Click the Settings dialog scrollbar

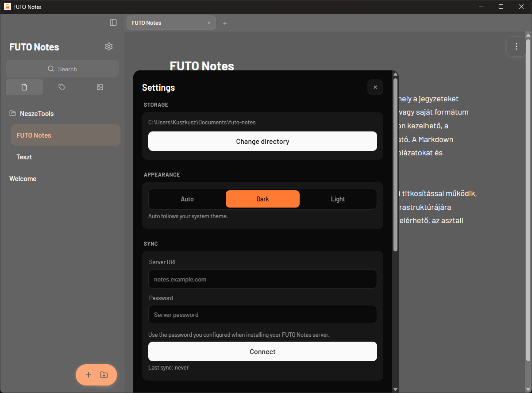(395, 165)
